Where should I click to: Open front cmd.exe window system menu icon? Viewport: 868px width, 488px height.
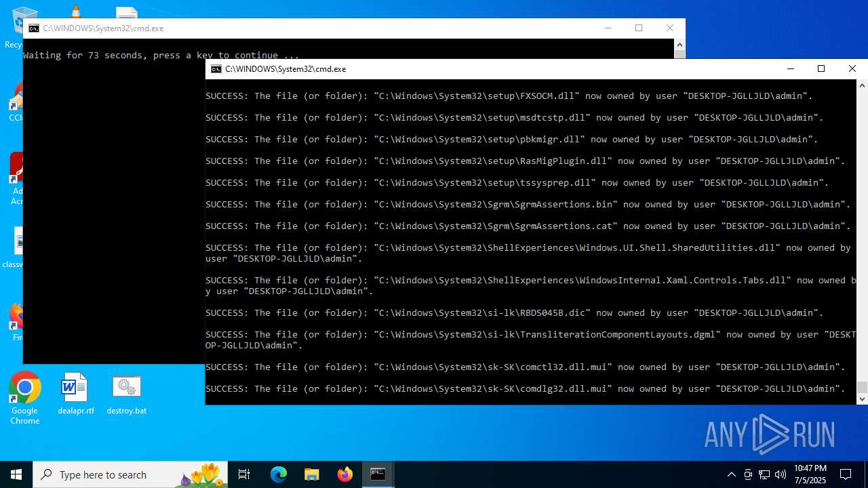216,69
